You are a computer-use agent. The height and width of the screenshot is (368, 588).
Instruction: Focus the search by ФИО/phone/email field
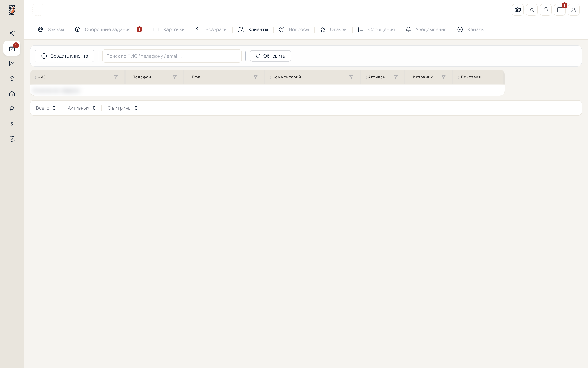172,56
